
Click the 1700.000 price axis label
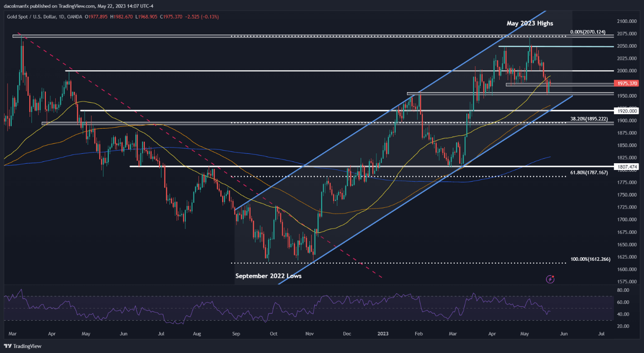(627, 219)
